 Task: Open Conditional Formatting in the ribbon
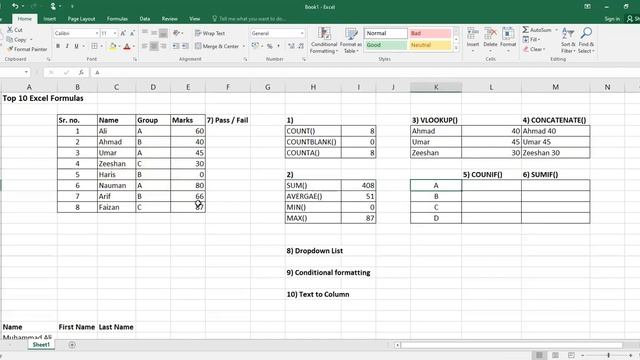(x=324, y=40)
